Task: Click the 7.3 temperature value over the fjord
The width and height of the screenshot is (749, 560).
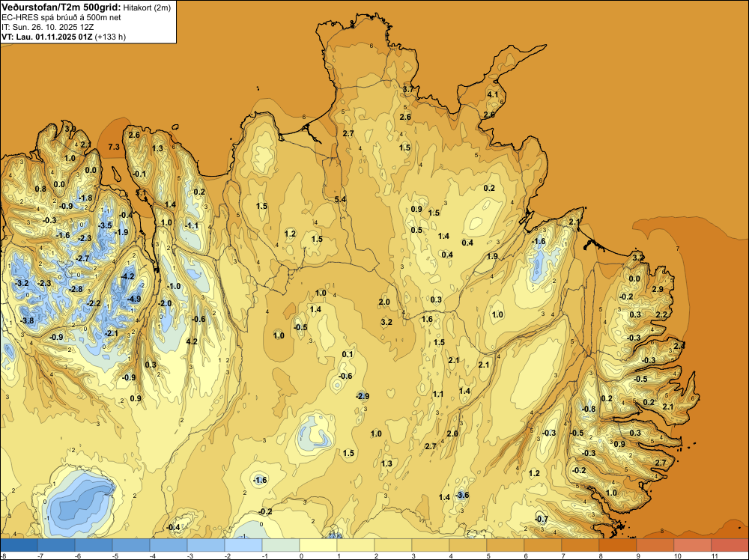Action: pos(114,147)
